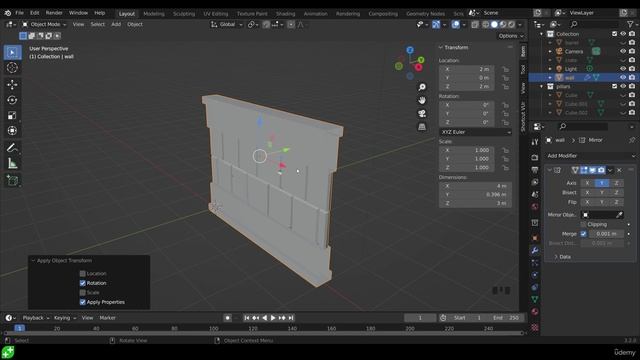Screen dimensions: 640x360
Task: Activate the Scale tool
Action: pyautogui.click(x=12, y=116)
